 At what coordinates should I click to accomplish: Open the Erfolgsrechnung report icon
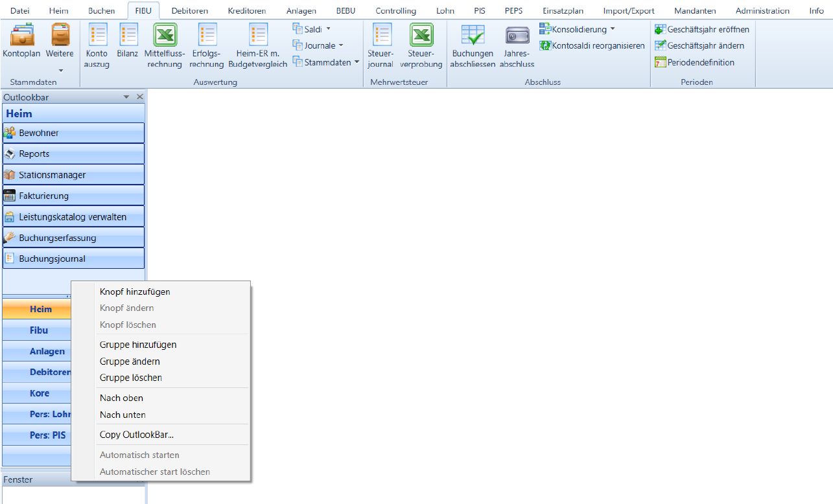207,36
